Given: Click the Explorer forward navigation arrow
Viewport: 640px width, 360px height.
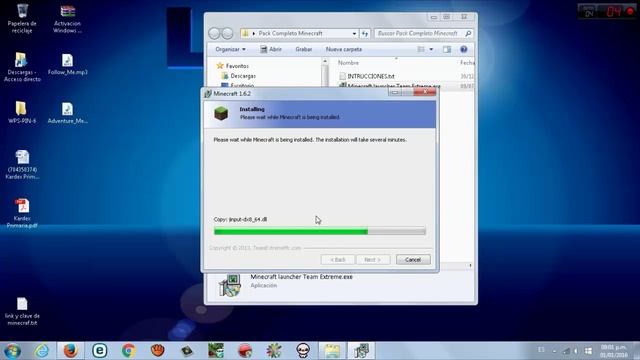Looking at the screenshot, I should coord(227,33).
